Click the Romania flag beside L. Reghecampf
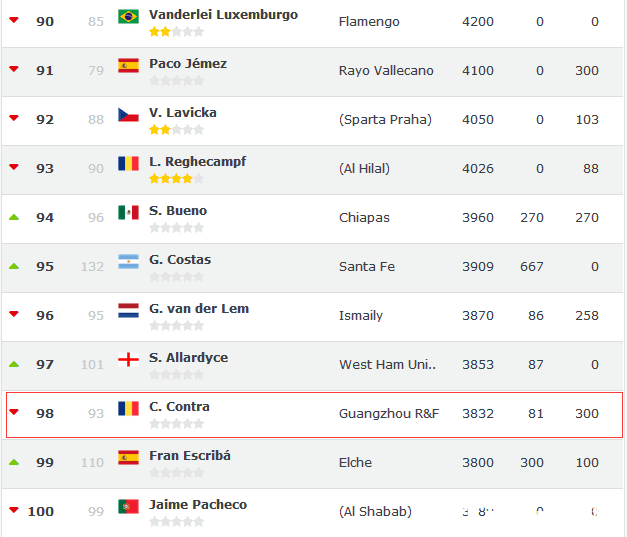 click(x=128, y=163)
